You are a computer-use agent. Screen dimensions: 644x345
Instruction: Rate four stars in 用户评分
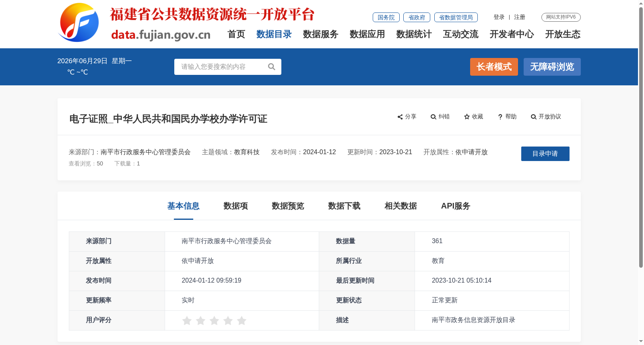pos(228,320)
